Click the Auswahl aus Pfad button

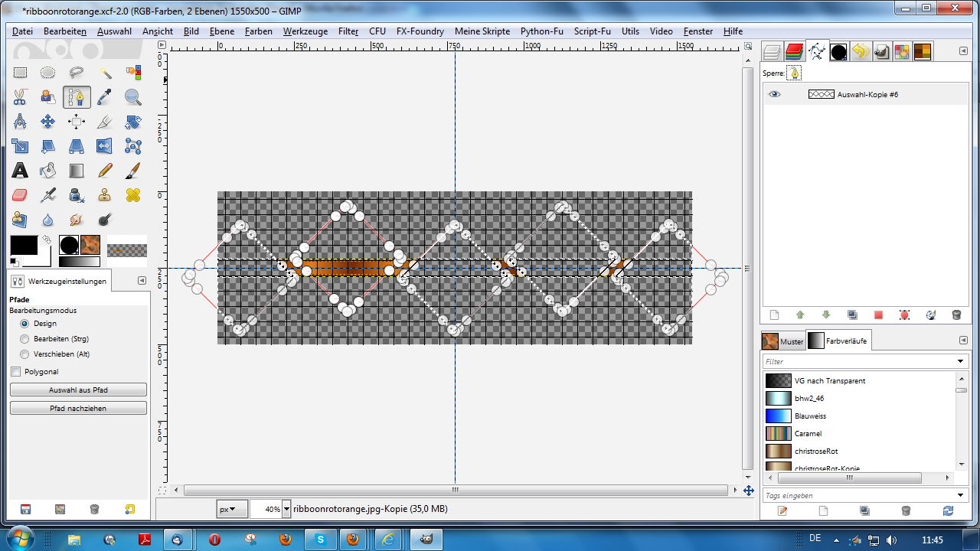tap(78, 390)
